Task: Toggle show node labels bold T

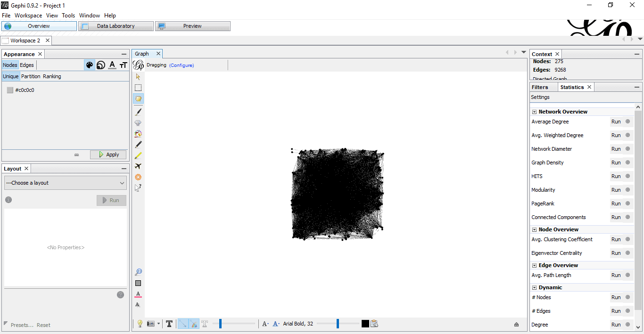Action: pyautogui.click(x=169, y=324)
